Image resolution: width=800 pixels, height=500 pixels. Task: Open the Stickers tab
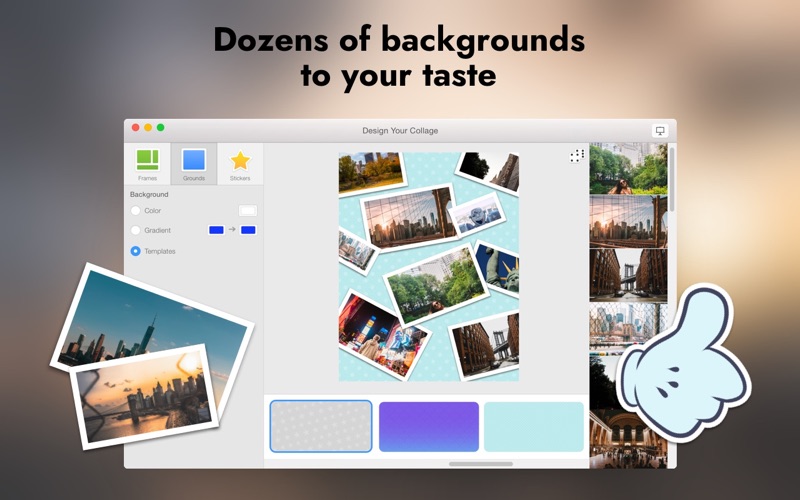point(240,164)
